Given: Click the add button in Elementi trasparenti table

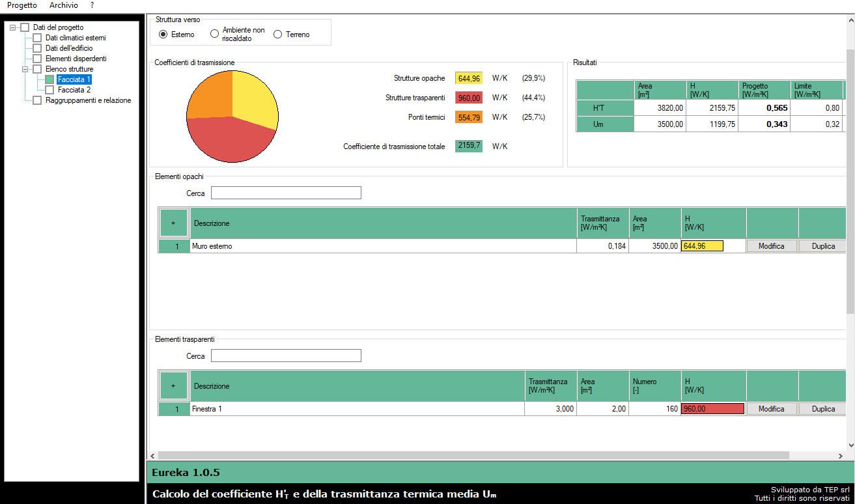Looking at the screenshot, I should pyautogui.click(x=173, y=385).
